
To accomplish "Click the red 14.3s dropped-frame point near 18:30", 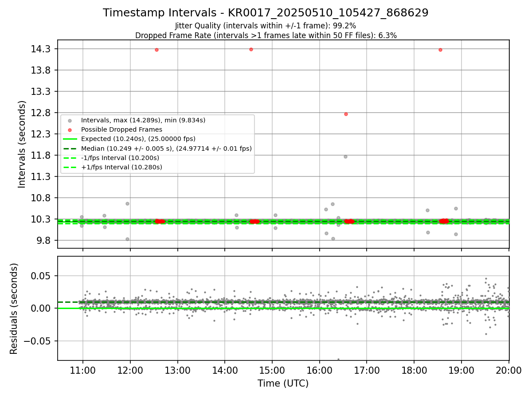I will [440, 50].
